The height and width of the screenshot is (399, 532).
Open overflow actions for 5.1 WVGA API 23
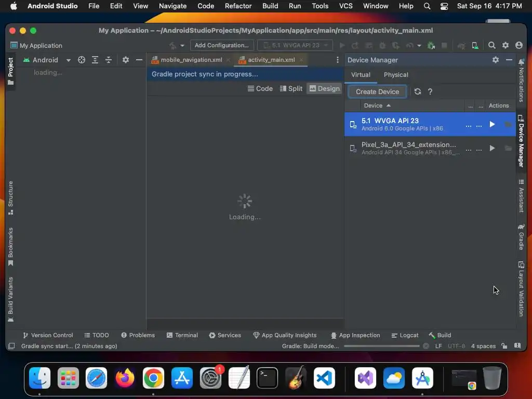[478, 126]
